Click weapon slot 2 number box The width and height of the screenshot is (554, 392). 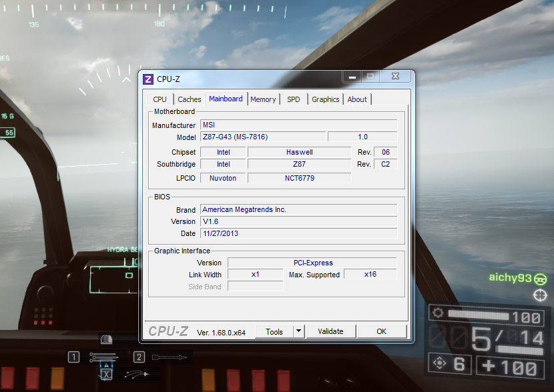tap(139, 357)
